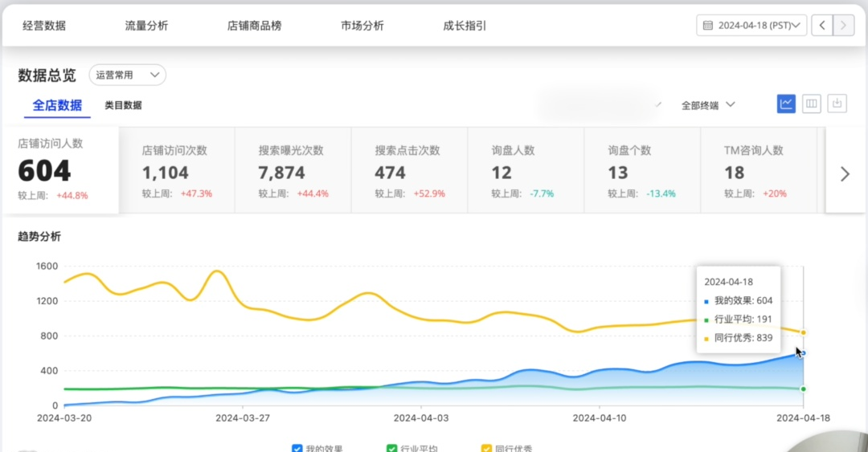This screenshot has width=868, height=452.
Task: Click the download data icon
Action: (837, 104)
